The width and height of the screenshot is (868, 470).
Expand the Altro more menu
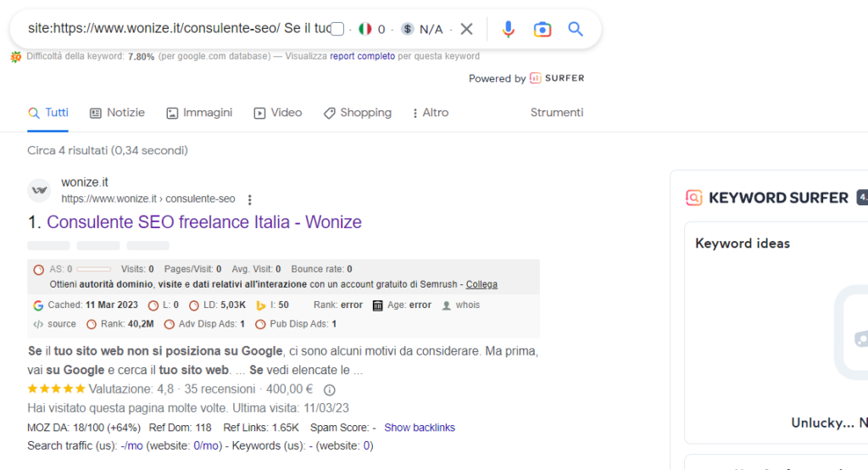pyautogui.click(x=431, y=113)
